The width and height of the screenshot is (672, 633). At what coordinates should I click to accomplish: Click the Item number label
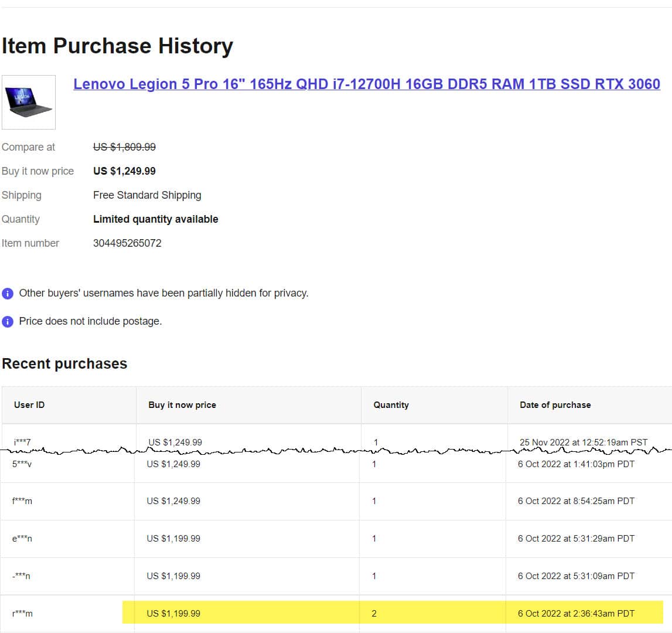coord(30,243)
